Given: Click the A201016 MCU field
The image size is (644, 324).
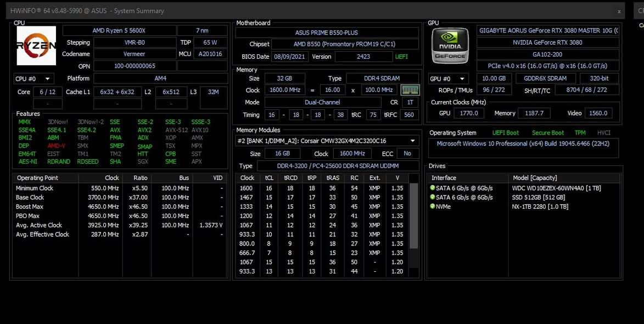Looking at the screenshot, I should [210, 54].
